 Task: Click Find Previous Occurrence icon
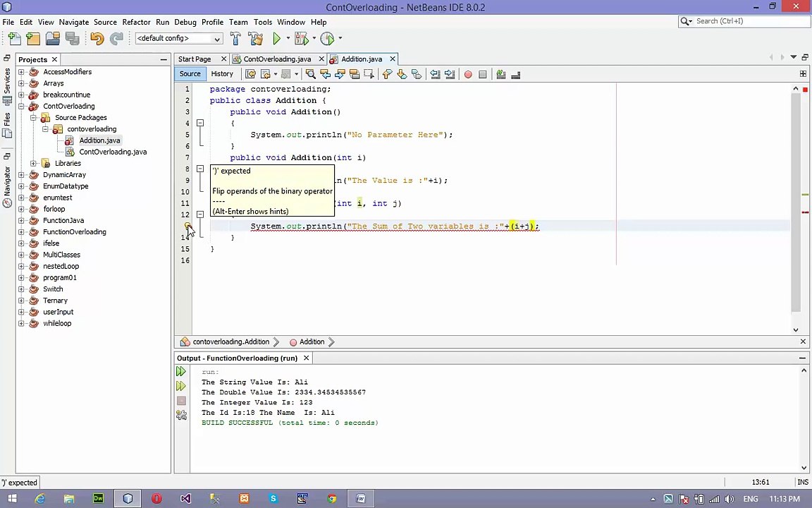click(325, 74)
